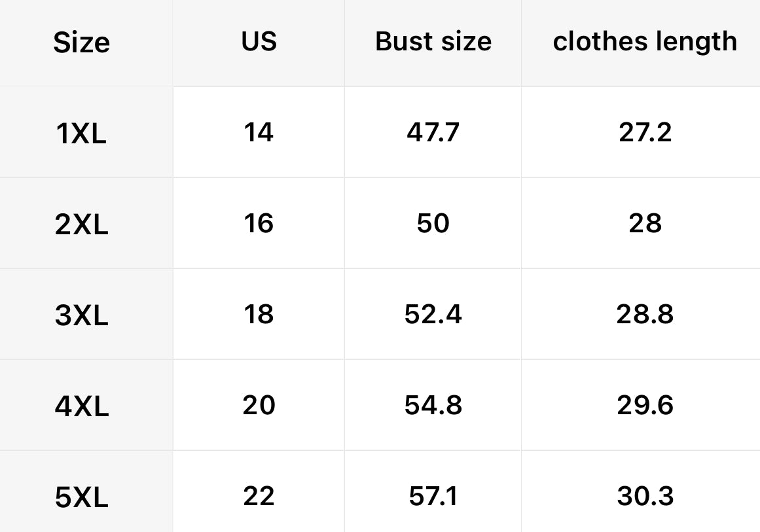Viewport: 760px width, 532px height.
Task: Click US size 20 cell
Action: tap(259, 406)
